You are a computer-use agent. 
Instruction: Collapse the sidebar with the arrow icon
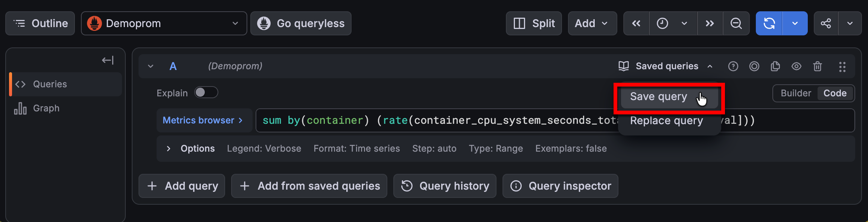[108, 60]
